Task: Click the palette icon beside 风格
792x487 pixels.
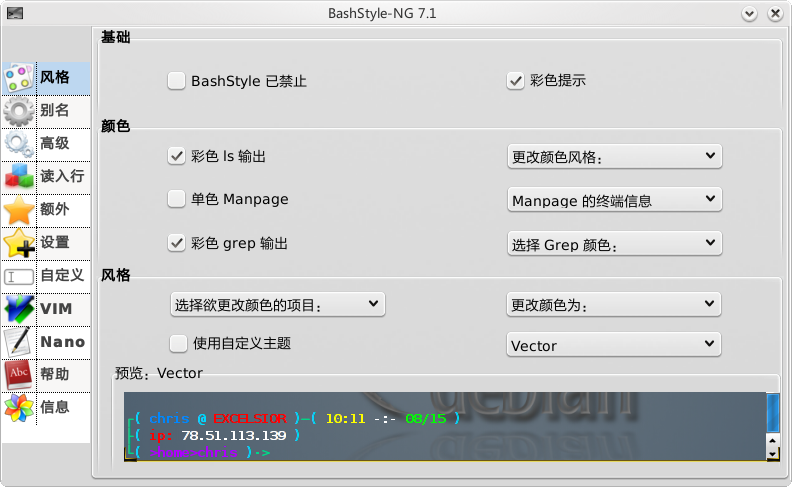Action: [18, 78]
